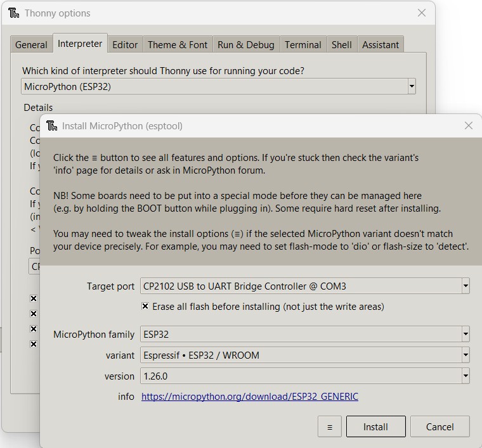Open the Run & Debug tab
Screen dimensions: 482x448
click(x=246, y=45)
